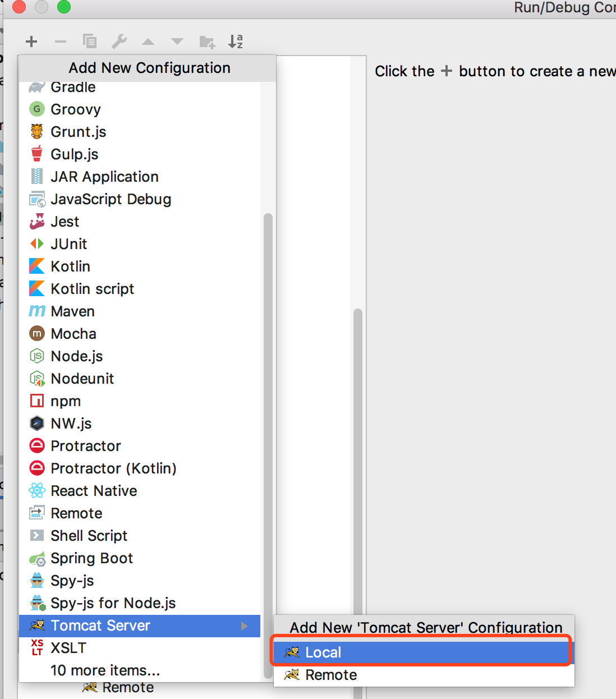Show the 10 more items entry
This screenshot has width=616, height=699.
pos(105,670)
